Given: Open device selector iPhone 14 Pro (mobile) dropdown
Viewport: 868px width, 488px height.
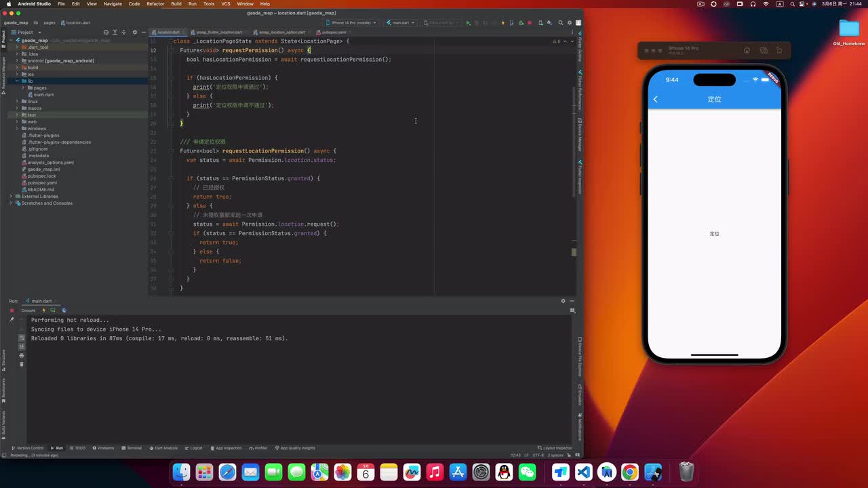Looking at the screenshot, I should (351, 23).
